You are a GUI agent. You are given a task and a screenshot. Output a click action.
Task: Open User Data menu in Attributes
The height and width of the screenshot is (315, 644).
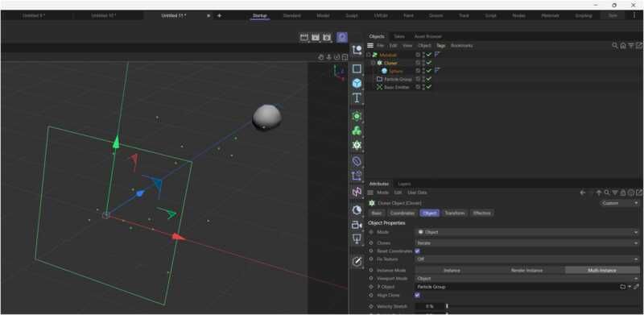417,193
